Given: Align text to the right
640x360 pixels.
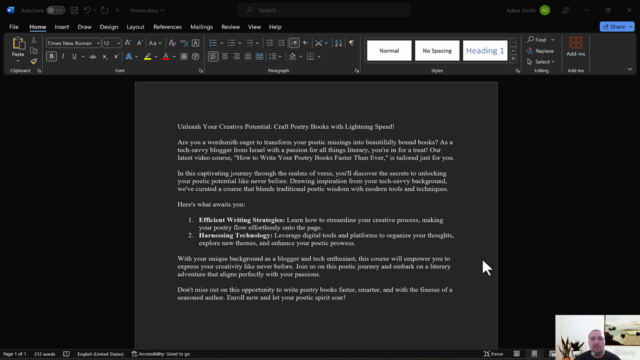Looking at the screenshot, I should [x=236, y=56].
